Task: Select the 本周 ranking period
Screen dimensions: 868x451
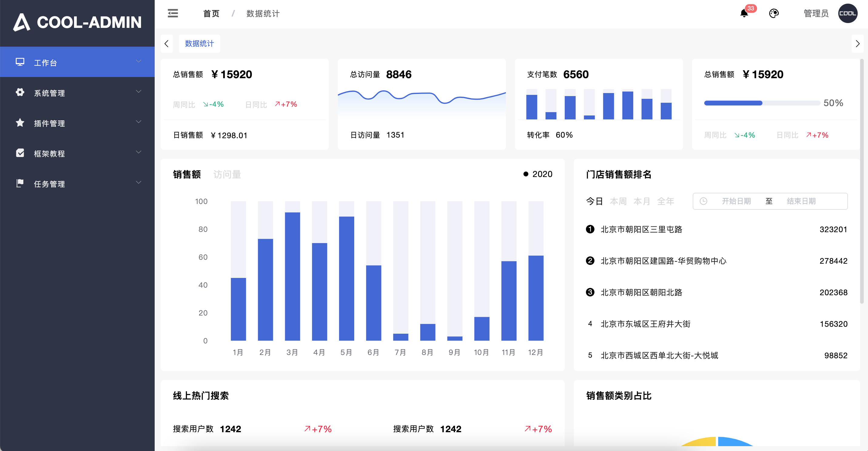Action: tap(618, 201)
